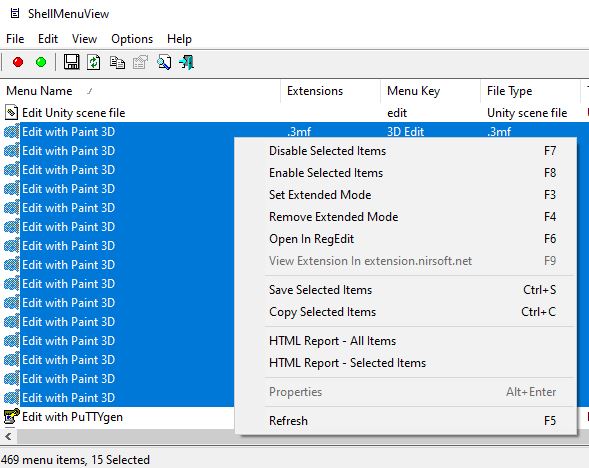This screenshot has height=468, width=589.
Task: Click the grayed Properties toolbar icon
Action: tap(140, 62)
